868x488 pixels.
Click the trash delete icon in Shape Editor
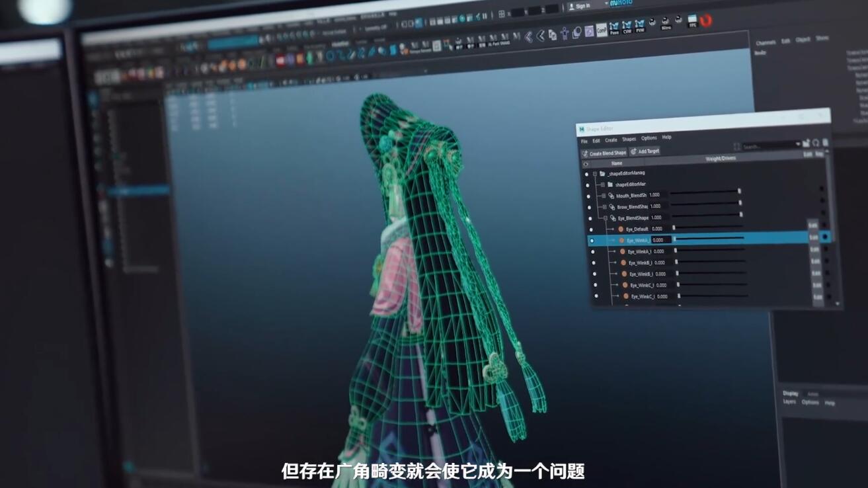pyautogui.click(x=825, y=142)
